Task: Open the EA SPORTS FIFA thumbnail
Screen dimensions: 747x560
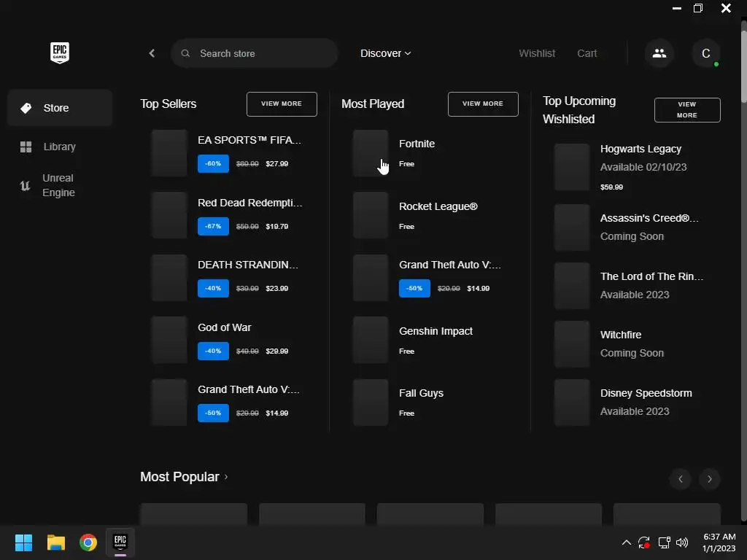Action: (x=169, y=153)
